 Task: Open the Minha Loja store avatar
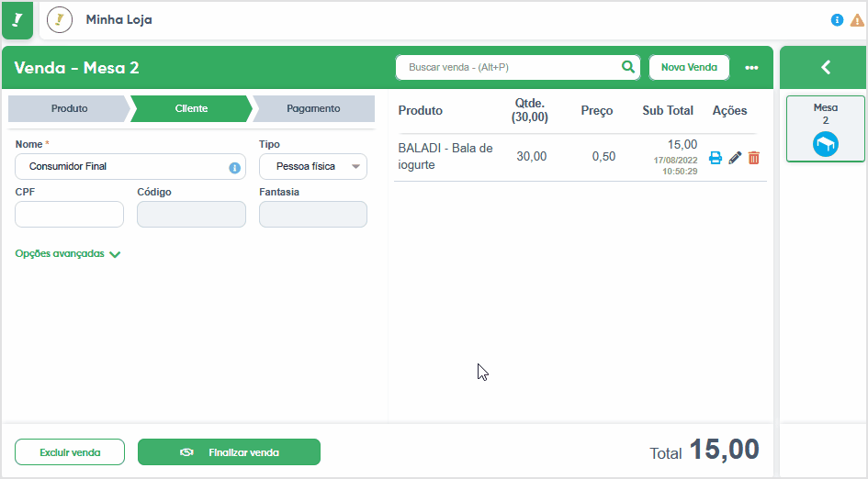point(60,20)
